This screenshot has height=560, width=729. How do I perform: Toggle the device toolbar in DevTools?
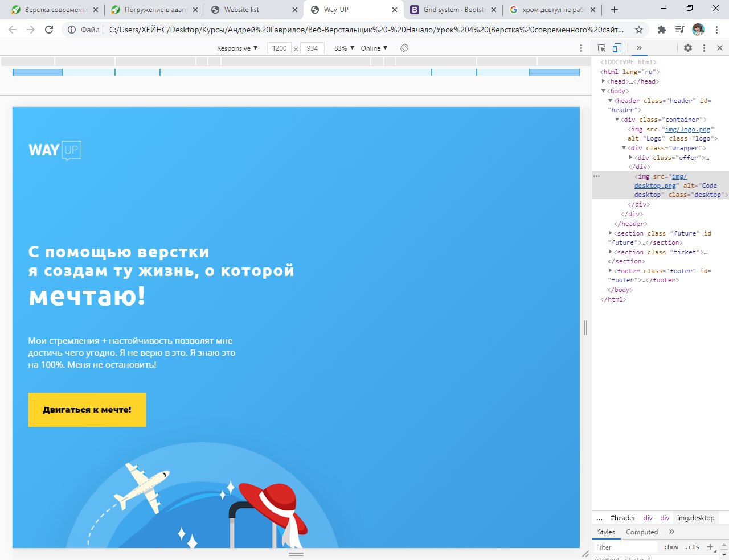(617, 48)
